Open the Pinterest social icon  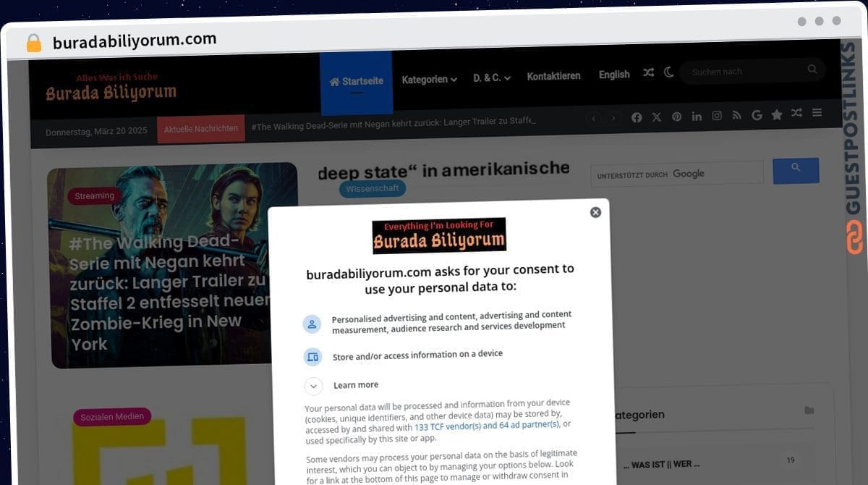coord(676,117)
